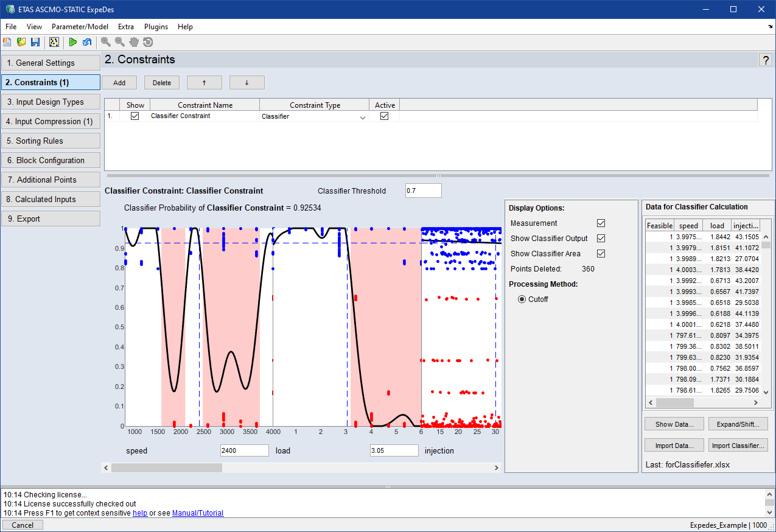Click the Import Classifier button
Viewport: 776px width, 532px height.
pos(737,446)
